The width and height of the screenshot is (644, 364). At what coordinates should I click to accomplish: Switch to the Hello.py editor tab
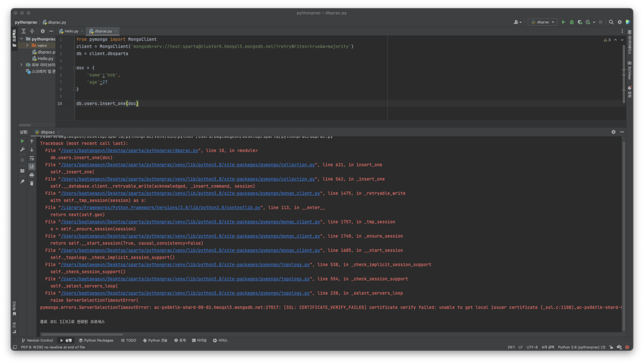point(71,31)
